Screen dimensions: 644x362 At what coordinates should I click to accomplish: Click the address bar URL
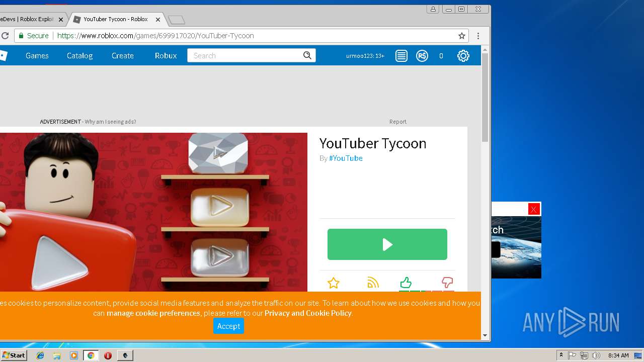155,36
